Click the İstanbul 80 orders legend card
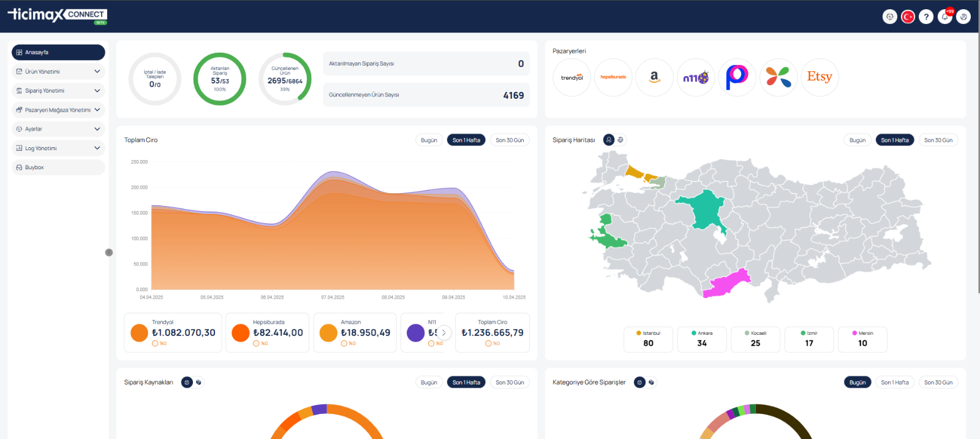Image resolution: width=980 pixels, height=439 pixels. tap(649, 339)
